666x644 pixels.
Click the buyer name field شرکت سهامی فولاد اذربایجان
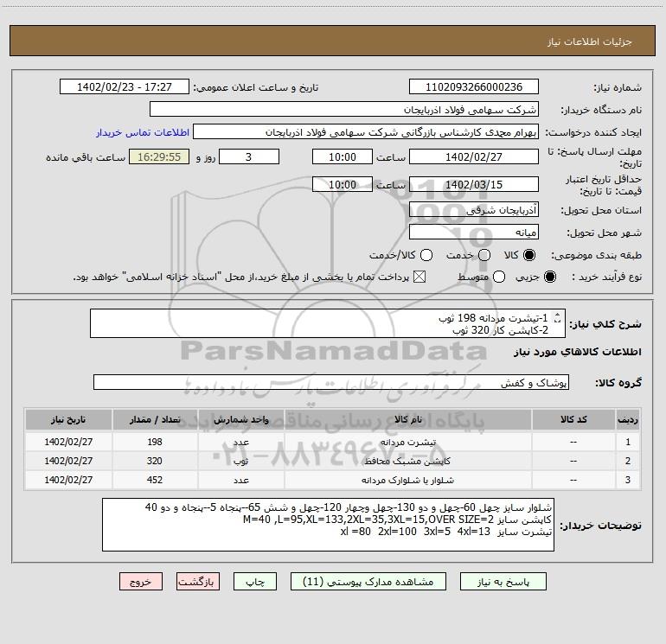(x=344, y=110)
